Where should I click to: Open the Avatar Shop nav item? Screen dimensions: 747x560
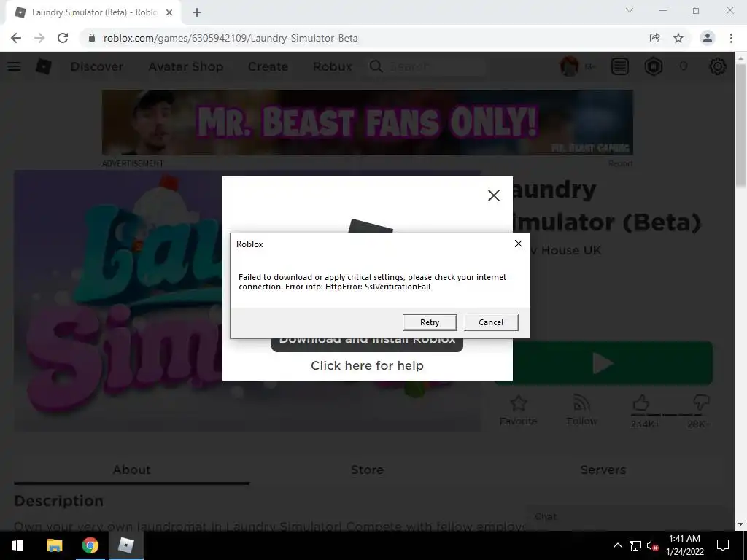tap(186, 66)
